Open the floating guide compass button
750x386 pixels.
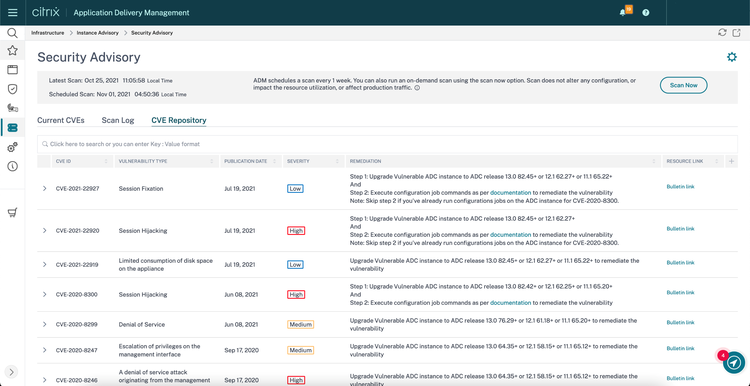(733, 364)
